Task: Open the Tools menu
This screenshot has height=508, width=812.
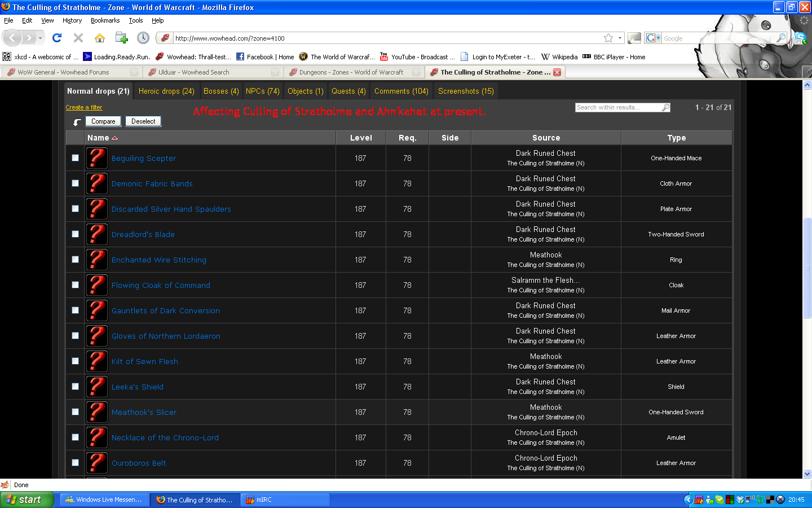Action: point(135,20)
